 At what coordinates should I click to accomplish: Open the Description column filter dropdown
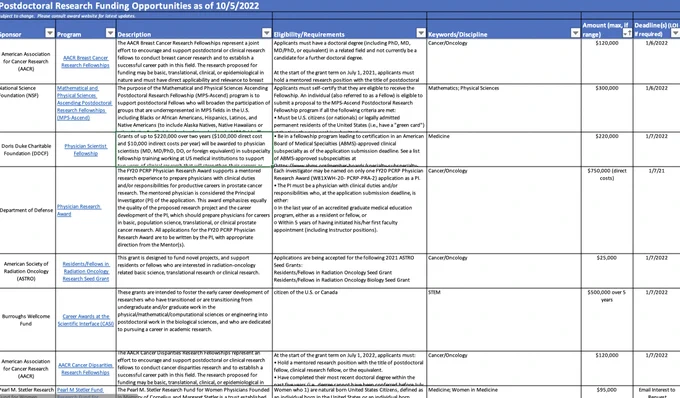coord(267,33)
